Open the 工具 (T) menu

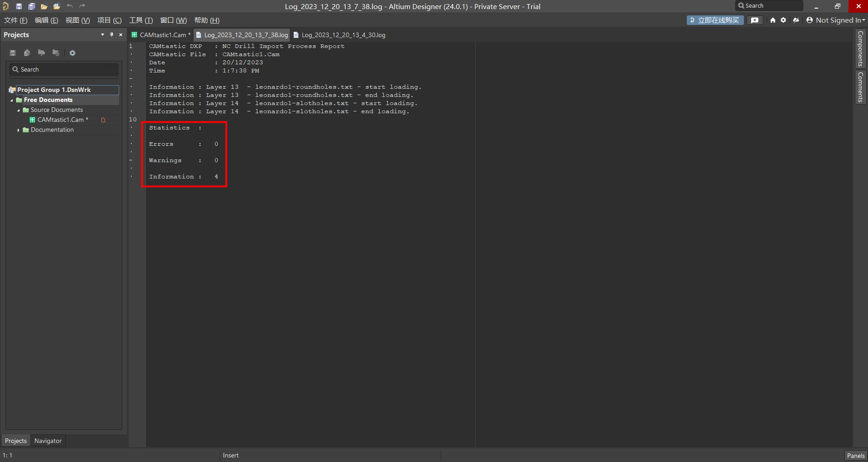141,20
